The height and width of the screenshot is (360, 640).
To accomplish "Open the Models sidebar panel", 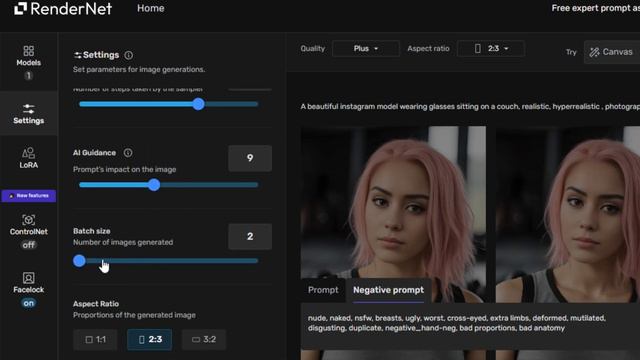I will [29, 56].
